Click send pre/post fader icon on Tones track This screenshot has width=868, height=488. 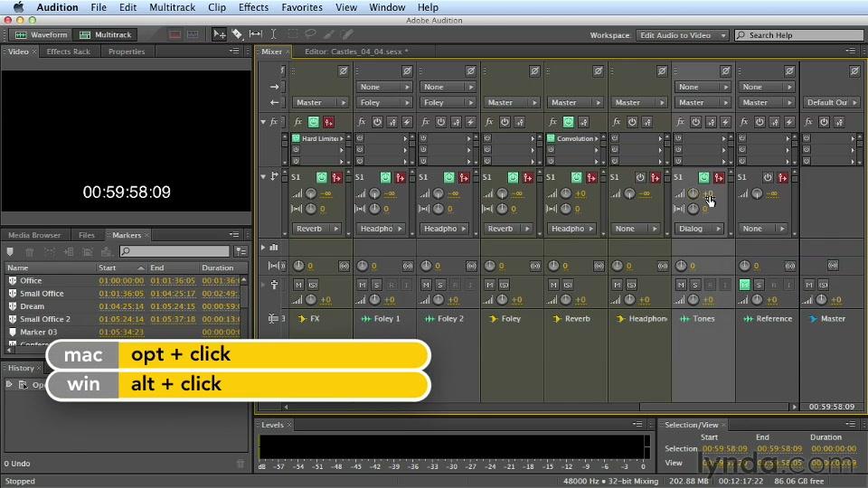pyautogui.click(x=719, y=178)
